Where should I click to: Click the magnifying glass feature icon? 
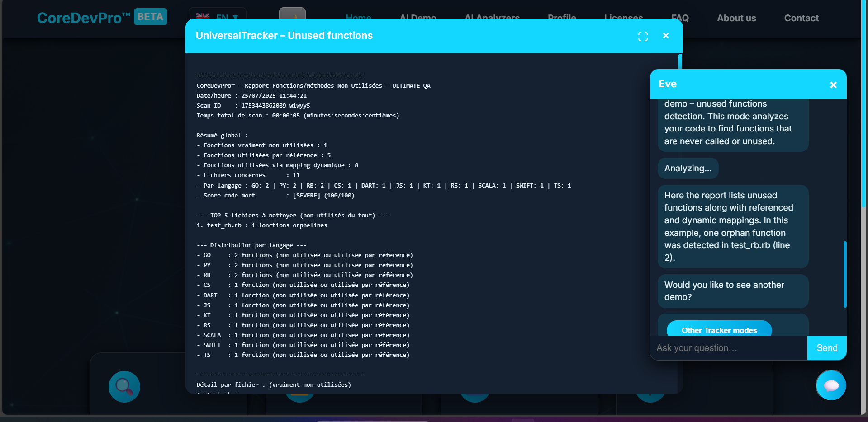point(124,387)
